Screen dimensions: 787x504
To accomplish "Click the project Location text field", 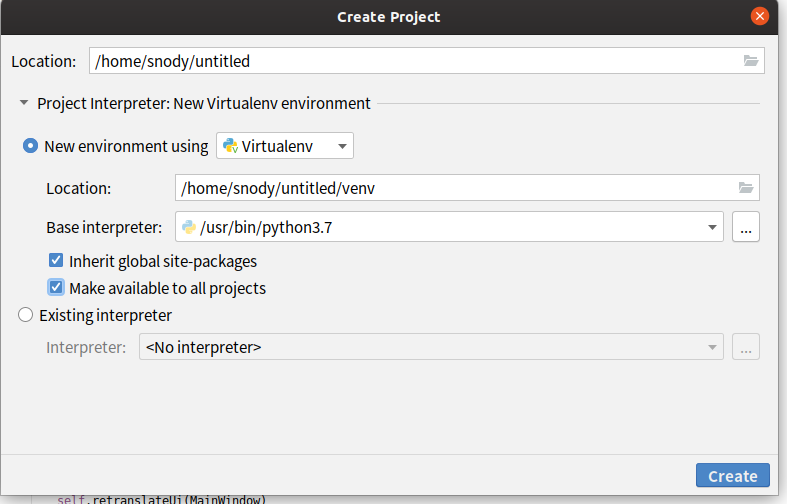I will click(410, 61).
